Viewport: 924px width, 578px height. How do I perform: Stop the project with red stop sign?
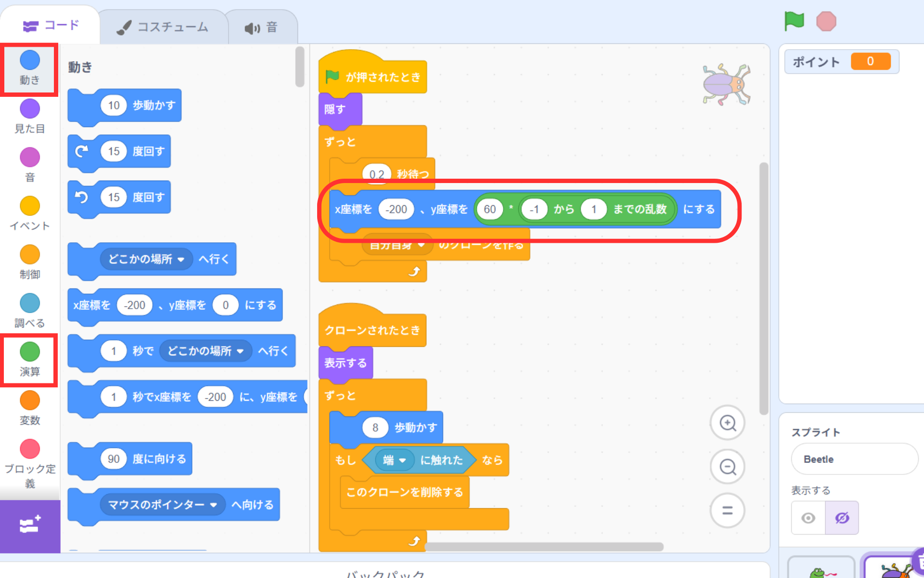826,22
